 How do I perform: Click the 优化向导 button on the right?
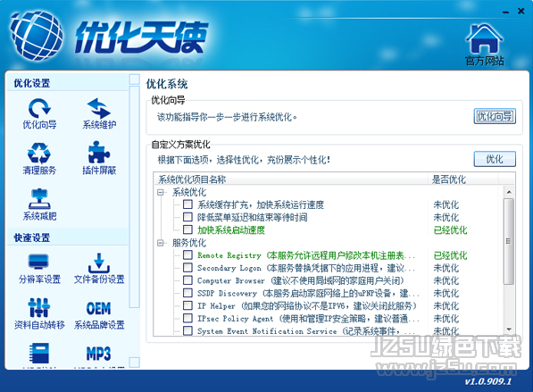pyautogui.click(x=495, y=117)
